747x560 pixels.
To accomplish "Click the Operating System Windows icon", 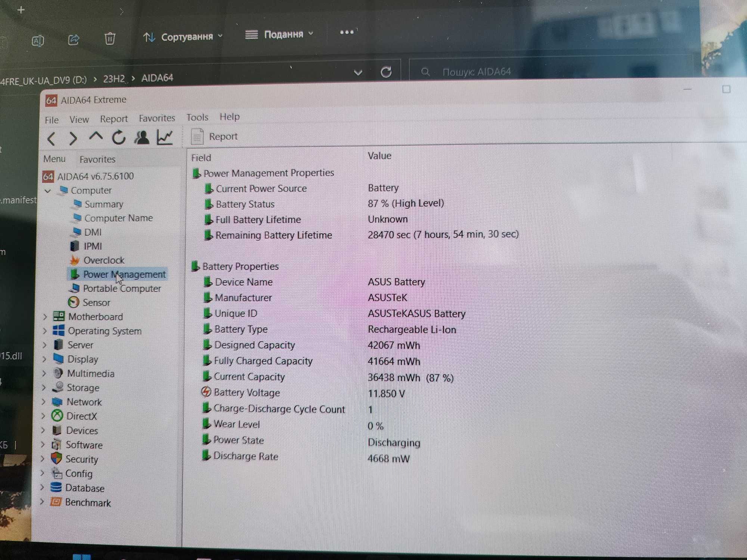I will click(x=59, y=331).
